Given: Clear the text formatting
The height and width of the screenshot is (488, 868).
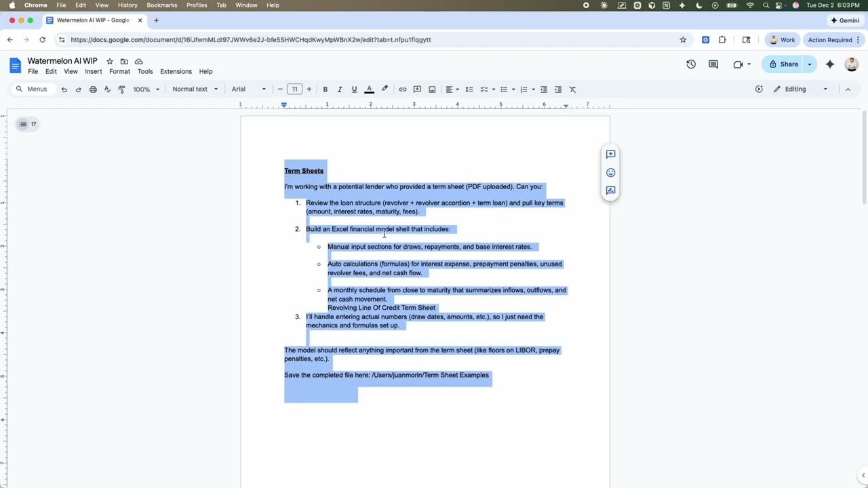Looking at the screenshot, I should (x=572, y=89).
